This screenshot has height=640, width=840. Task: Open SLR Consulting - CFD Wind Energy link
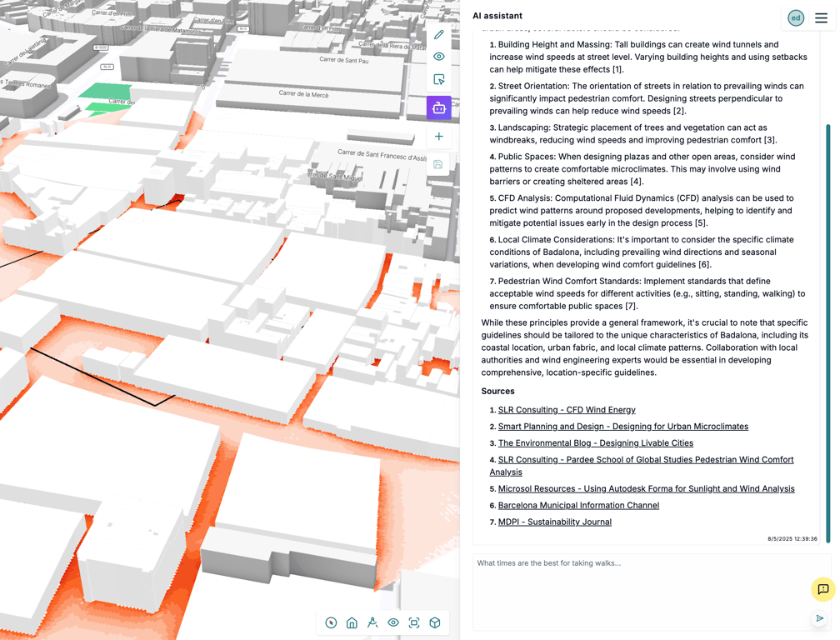click(567, 410)
